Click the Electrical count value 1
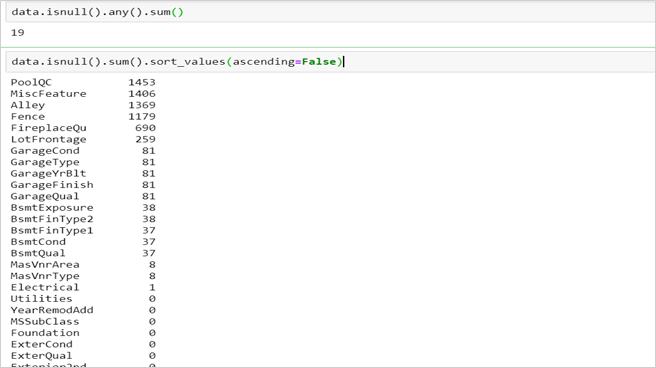 tap(152, 287)
